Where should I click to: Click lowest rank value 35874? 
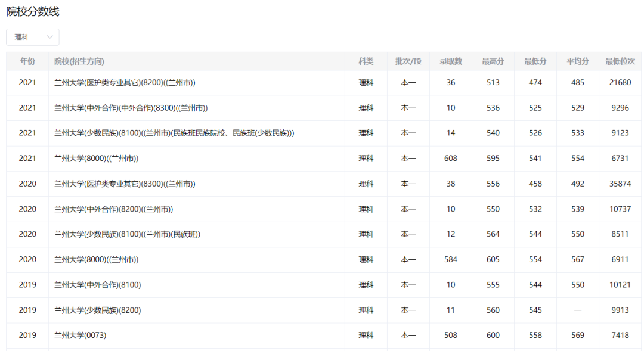620,184
